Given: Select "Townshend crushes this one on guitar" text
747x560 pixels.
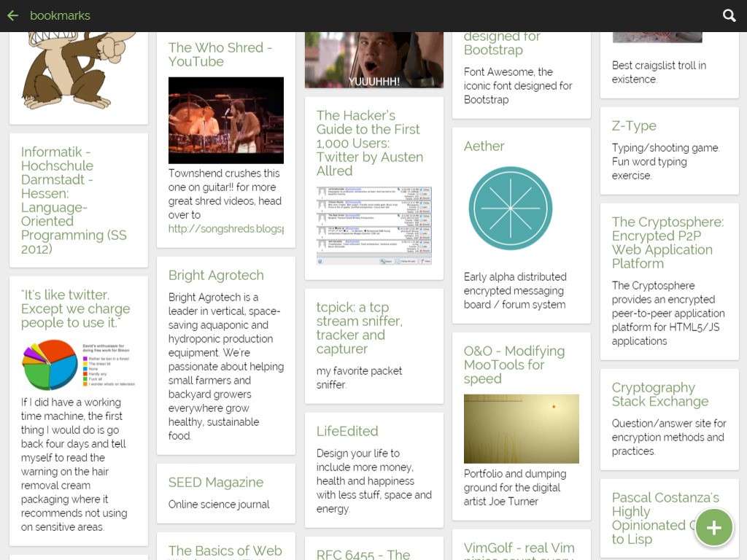Looking at the screenshot, I should coord(225,194).
